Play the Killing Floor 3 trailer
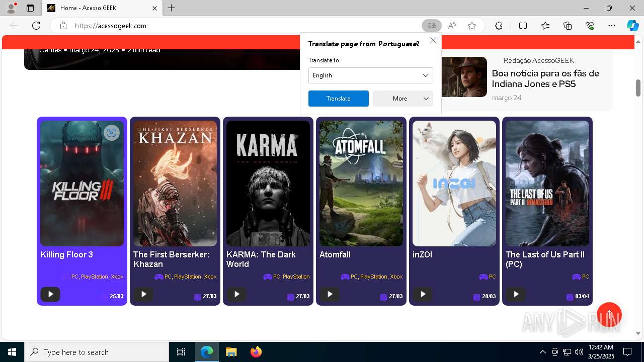This screenshot has width=644, height=362. tap(50, 294)
